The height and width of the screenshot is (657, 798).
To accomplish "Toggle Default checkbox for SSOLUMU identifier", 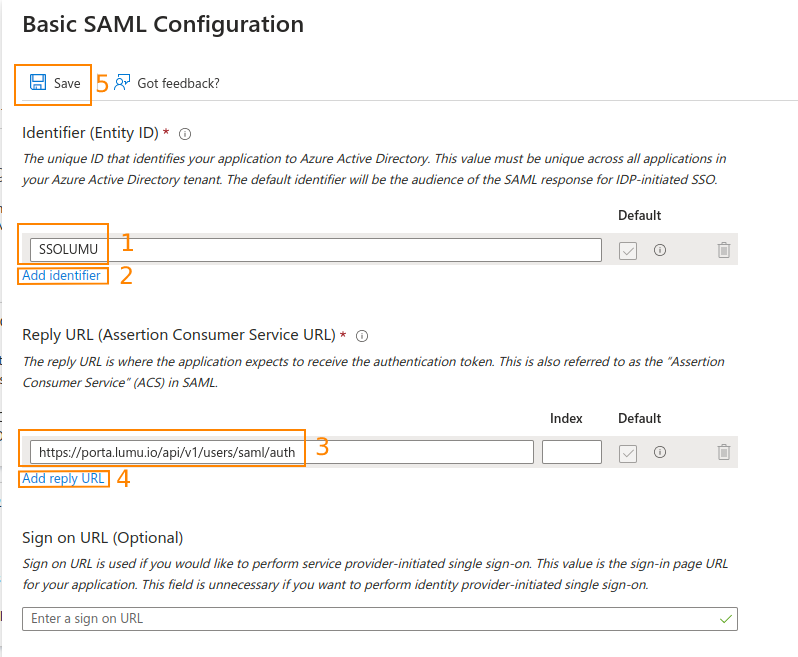I will tap(628, 250).
